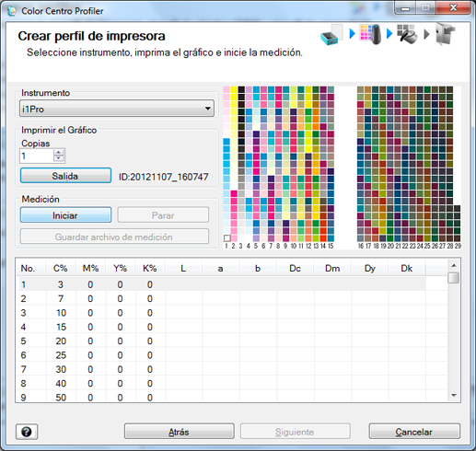476x451 pixels.
Task: Increase Copias with the up spinner arrow
Action: (59, 152)
